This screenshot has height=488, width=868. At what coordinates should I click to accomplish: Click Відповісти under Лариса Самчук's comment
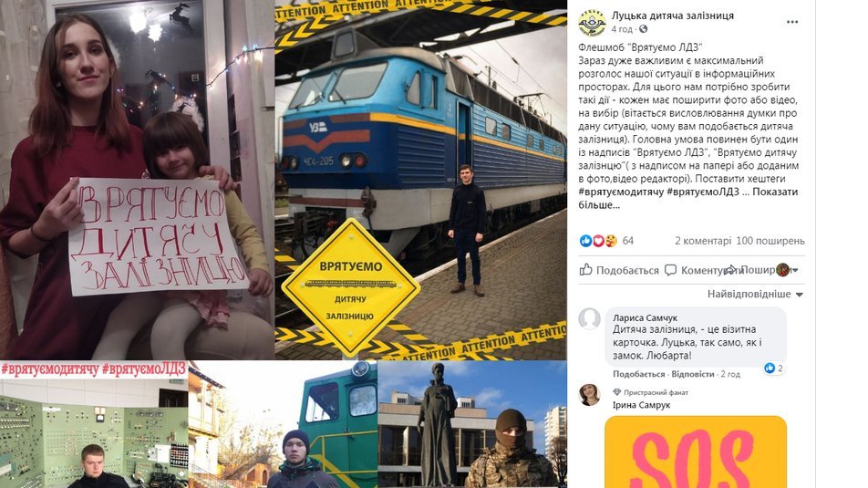(x=693, y=374)
